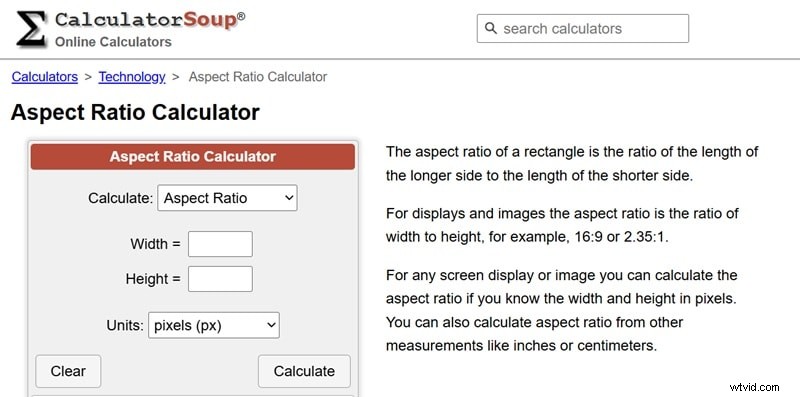Viewport: 800px width, 397px height.
Task: Open the Technology breadcrumb link
Action: (x=132, y=77)
